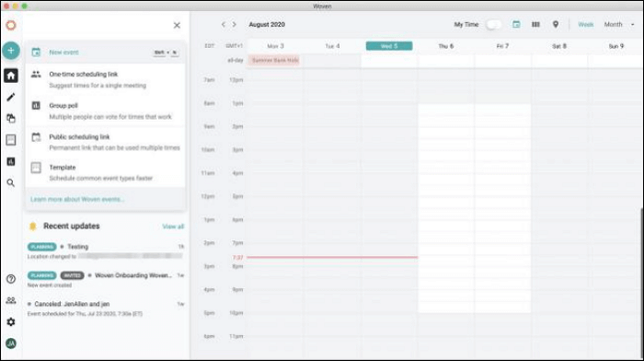Screen dimensions: 644x361
Task: Open the poll chart icon in sidebar
Action: 11,161
